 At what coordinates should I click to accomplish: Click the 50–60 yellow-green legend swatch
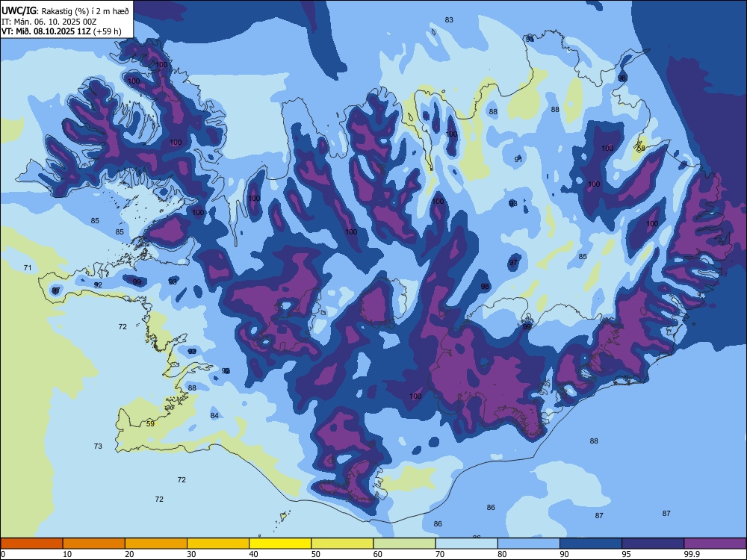pos(342,544)
